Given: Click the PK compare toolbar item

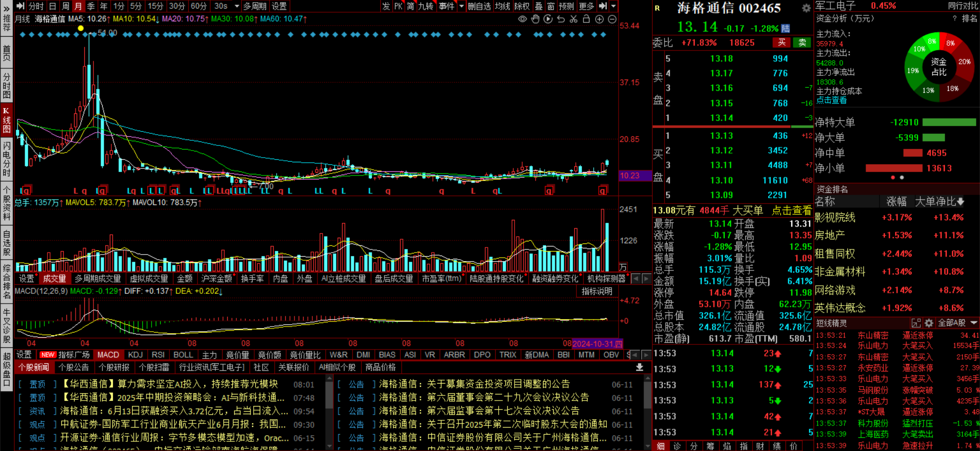Looking at the screenshot, I should [399, 6].
